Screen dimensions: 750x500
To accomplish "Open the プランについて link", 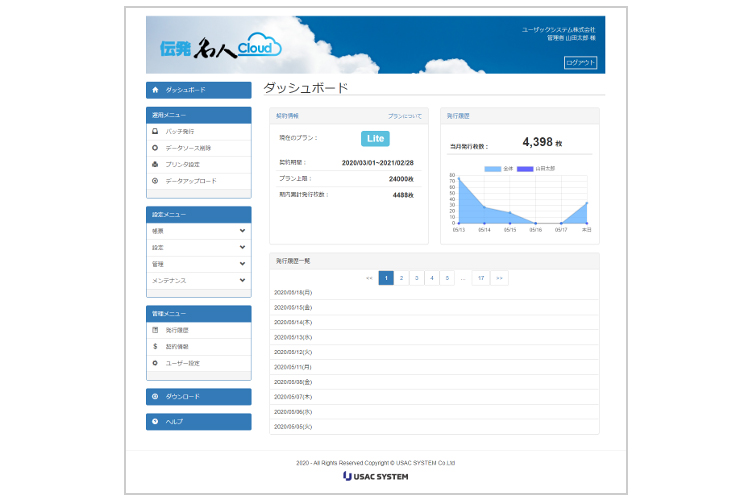I will (405, 116).
